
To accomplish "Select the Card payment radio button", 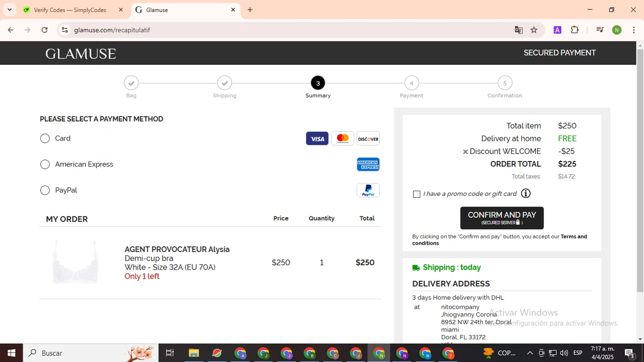I will (45, 138).
